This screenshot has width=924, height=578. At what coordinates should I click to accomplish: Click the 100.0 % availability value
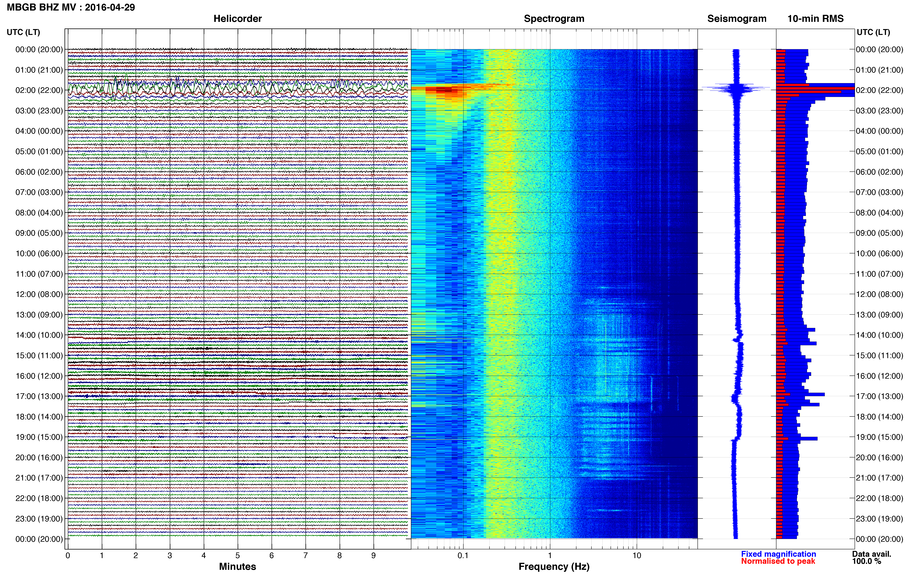[866, 561]
